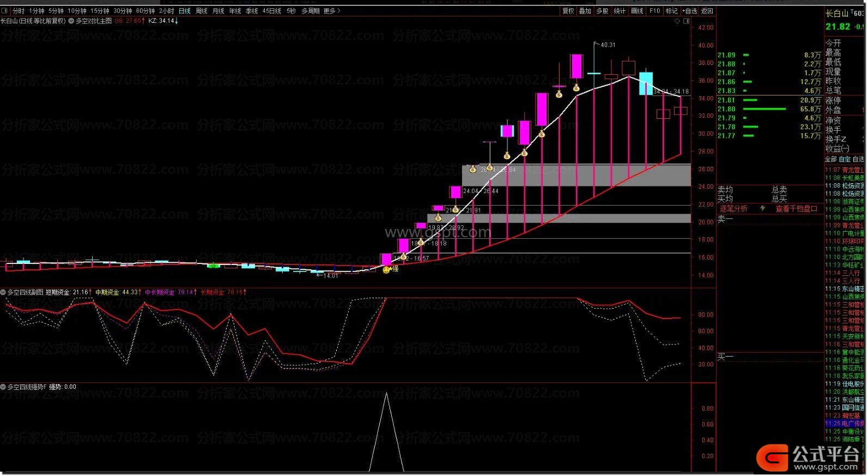Open the 多空四线强势 indicator dropdown
Screen dimensions: 868x476
point(3,387)
